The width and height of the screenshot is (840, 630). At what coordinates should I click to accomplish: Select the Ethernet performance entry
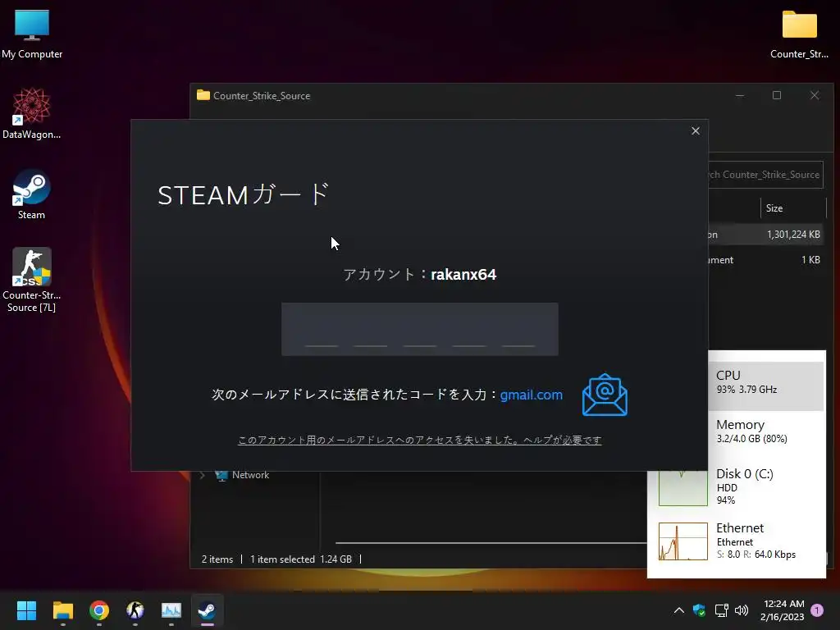741,541
